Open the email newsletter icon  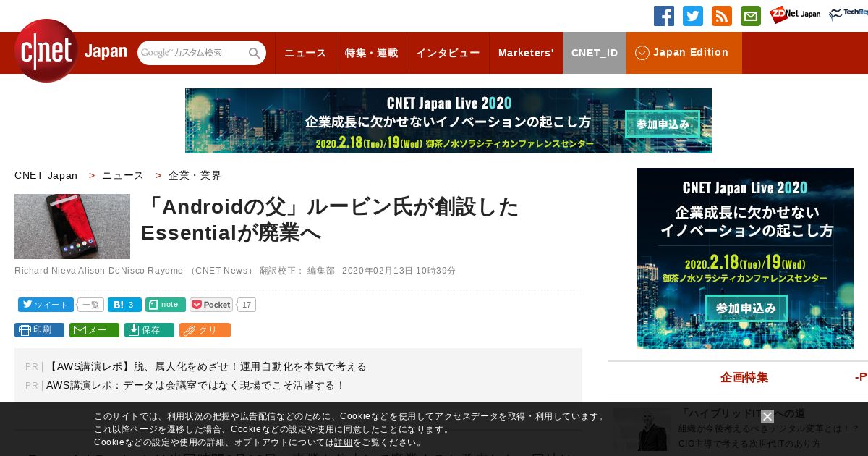tap(751, 16)
